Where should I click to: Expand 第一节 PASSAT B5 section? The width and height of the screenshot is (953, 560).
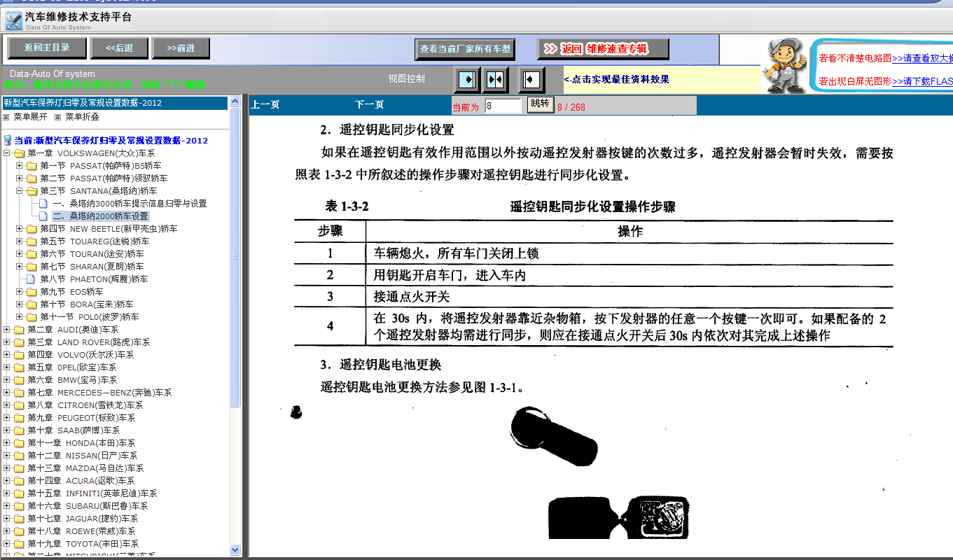[x=20, y=166]
